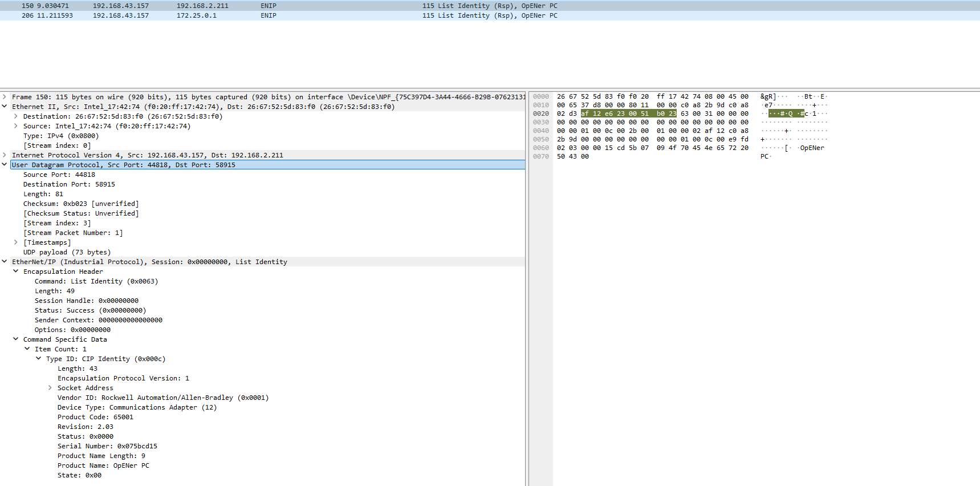980x486 pixels.
Task: Collapse the Command Specific Data node
Action: (16, 339)
